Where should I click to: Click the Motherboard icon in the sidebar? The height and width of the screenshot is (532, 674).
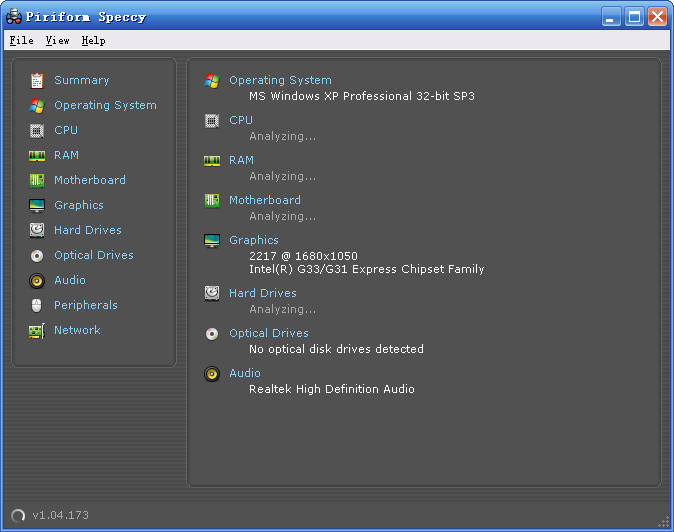pos(37,180)
